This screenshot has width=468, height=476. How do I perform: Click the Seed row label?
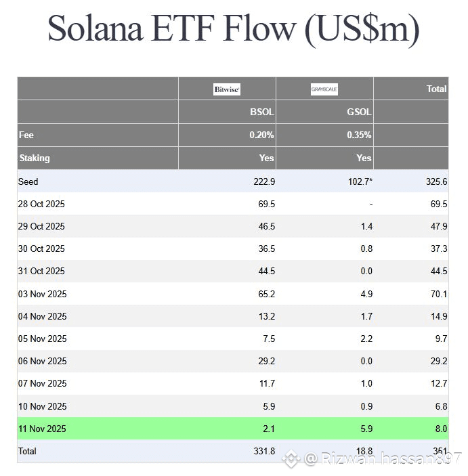28,181
